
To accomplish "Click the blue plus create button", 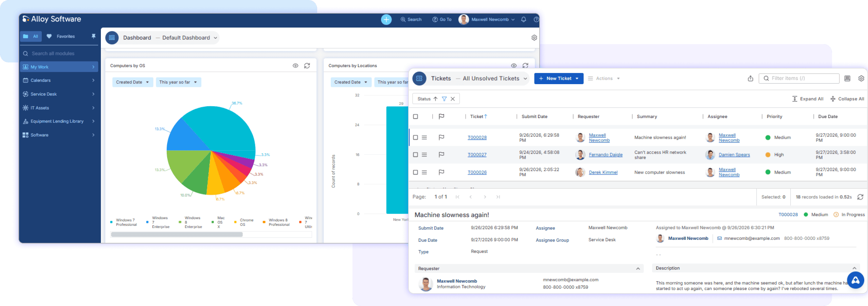I will point(386,19).
